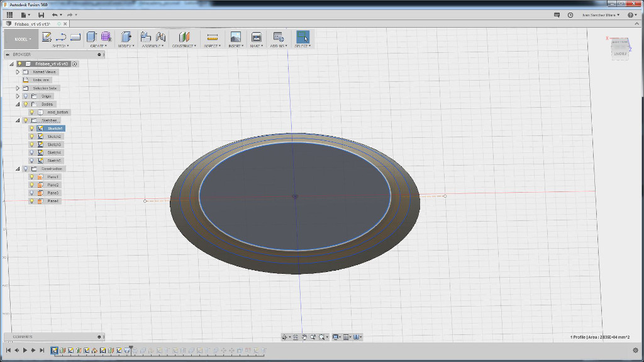Jump to beginning of the timeline
The height and width of the screenshot is (362, 644).
click(8, 351)
